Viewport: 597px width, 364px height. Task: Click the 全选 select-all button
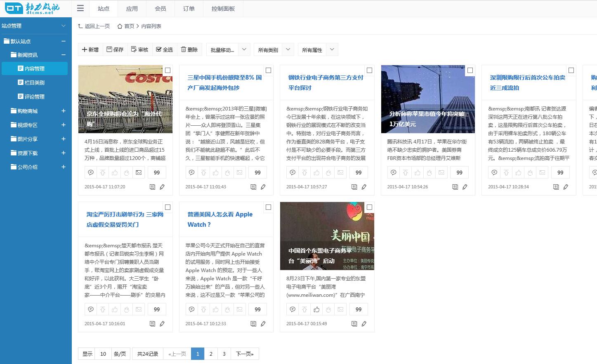click(165, 49)
